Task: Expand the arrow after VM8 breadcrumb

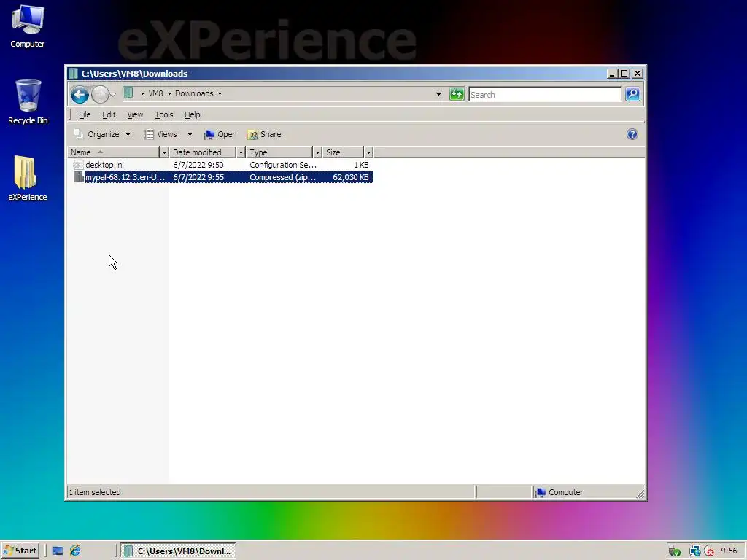Action: coord(169,94)
